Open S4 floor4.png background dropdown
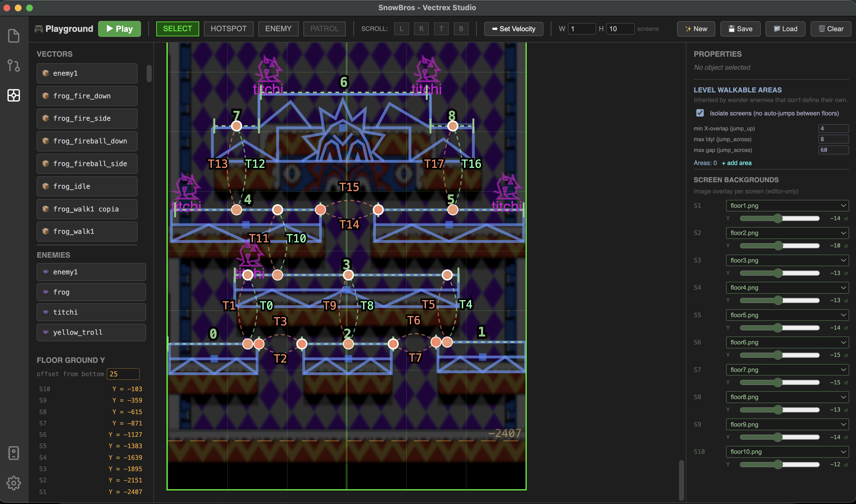The width and height of the screenshot is (856, 504). [787, 287]
